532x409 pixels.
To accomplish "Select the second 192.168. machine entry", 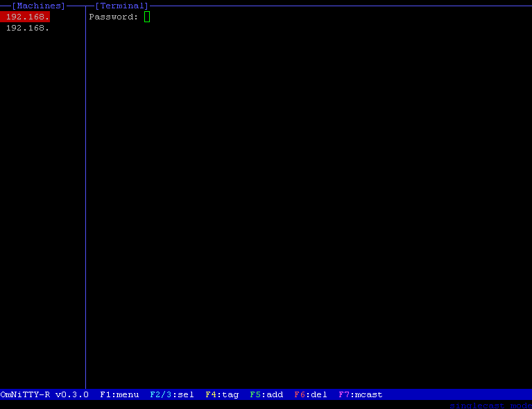I will (28, 28).
